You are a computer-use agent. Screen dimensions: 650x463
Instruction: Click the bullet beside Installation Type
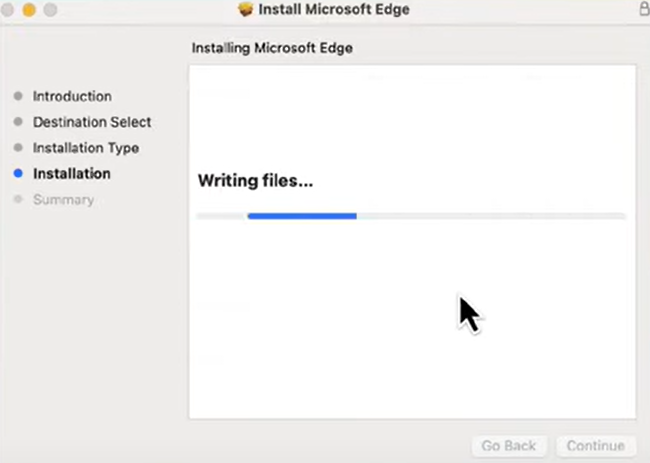(18, 148)
